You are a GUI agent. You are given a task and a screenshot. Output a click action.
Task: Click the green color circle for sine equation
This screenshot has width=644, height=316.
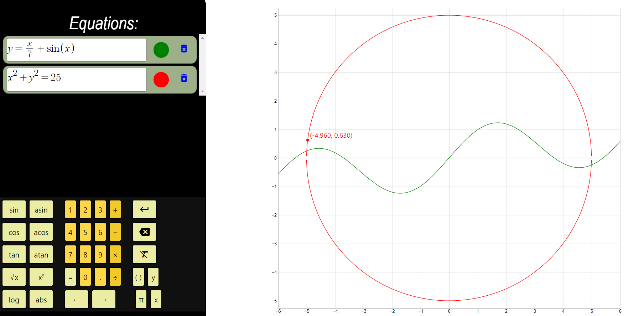161,50
